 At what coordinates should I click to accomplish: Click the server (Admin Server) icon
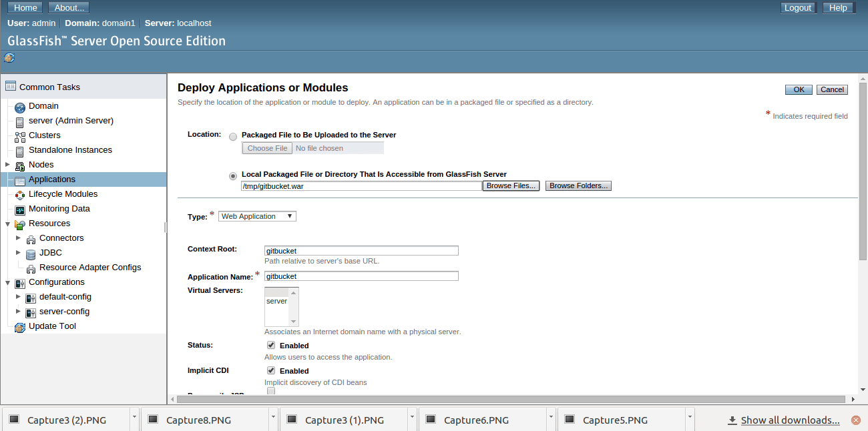20,121
